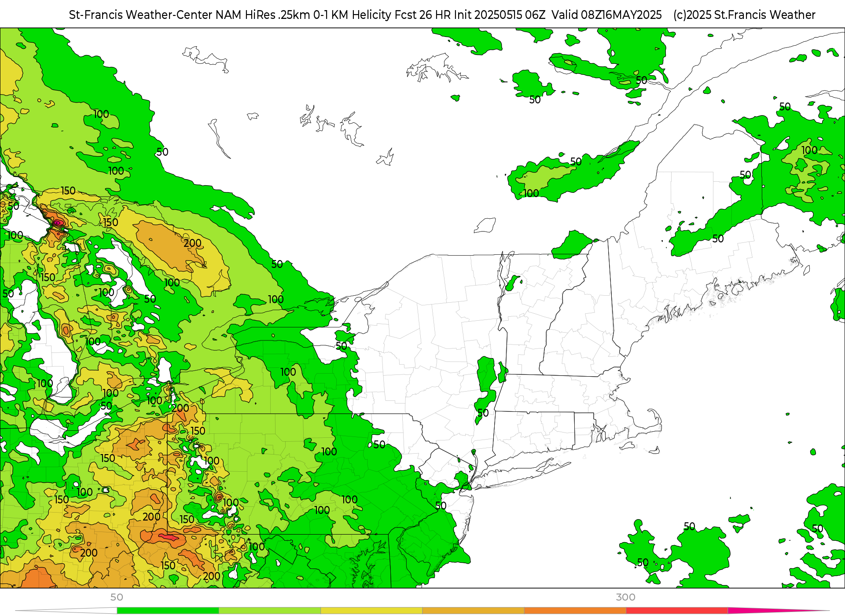Click the yellow colorbar segment

[371, 611]
